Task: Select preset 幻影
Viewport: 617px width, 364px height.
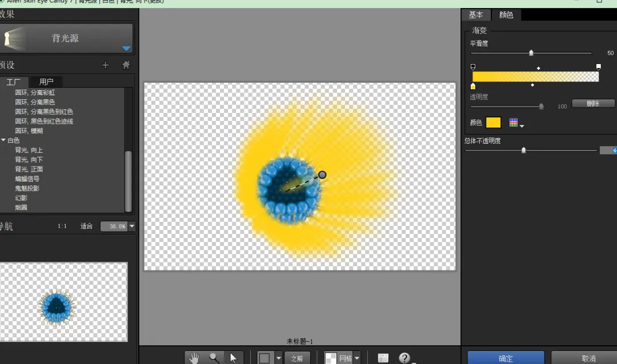Action: (21, 198)
